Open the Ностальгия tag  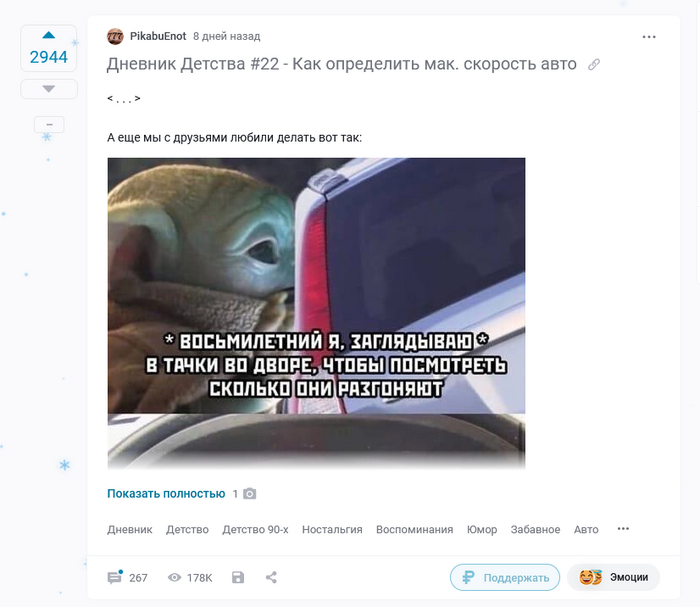(332, 529)
